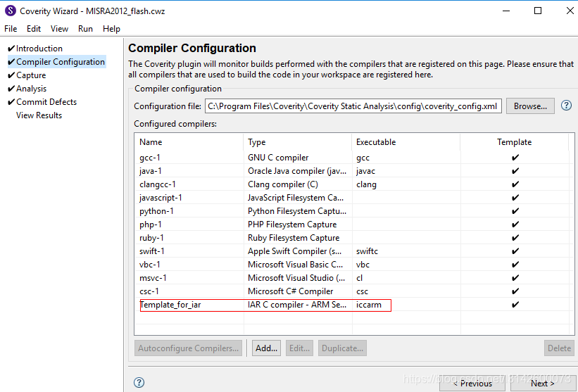Click the template checkmark in msvc-1 row
Image resolution: width=578 pixels, height=392 pixels.
pos(515,278)
